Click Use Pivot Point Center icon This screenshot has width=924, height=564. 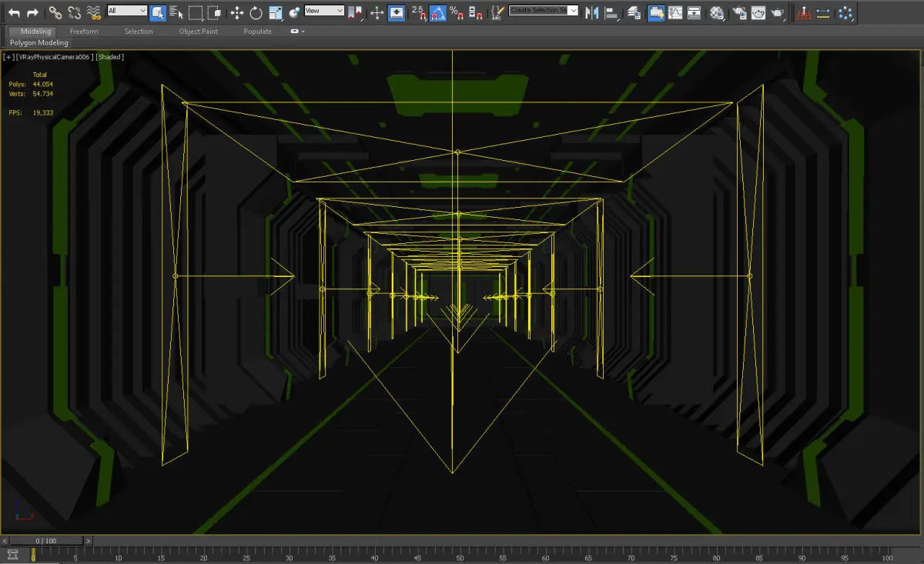coord(355,12)
